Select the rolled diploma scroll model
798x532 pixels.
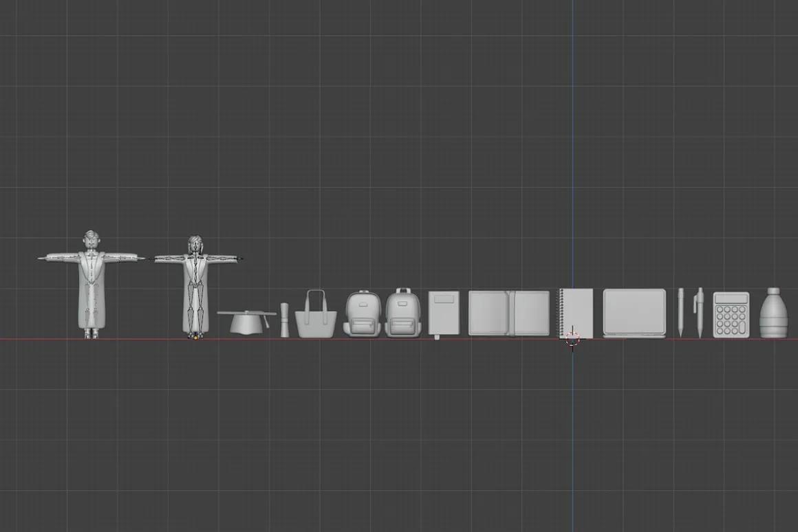[x=285, y=320]
